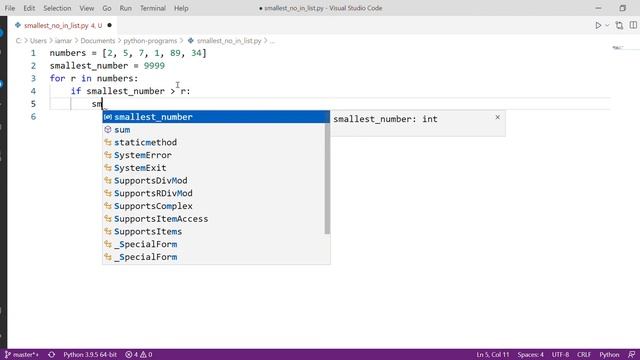Viewport: 640px width, 360px height.
Task: Choose SystemExit suggestion
Action: 213,168
